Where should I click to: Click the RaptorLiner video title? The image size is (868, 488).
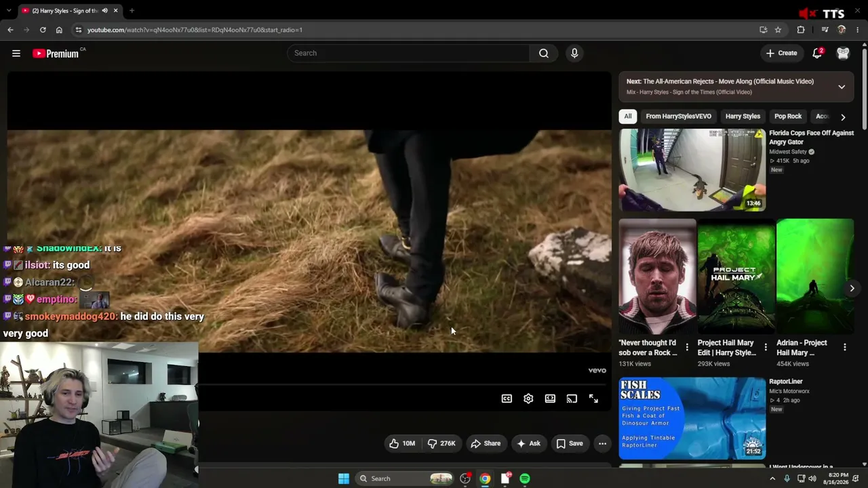click(x=786, y=382)
